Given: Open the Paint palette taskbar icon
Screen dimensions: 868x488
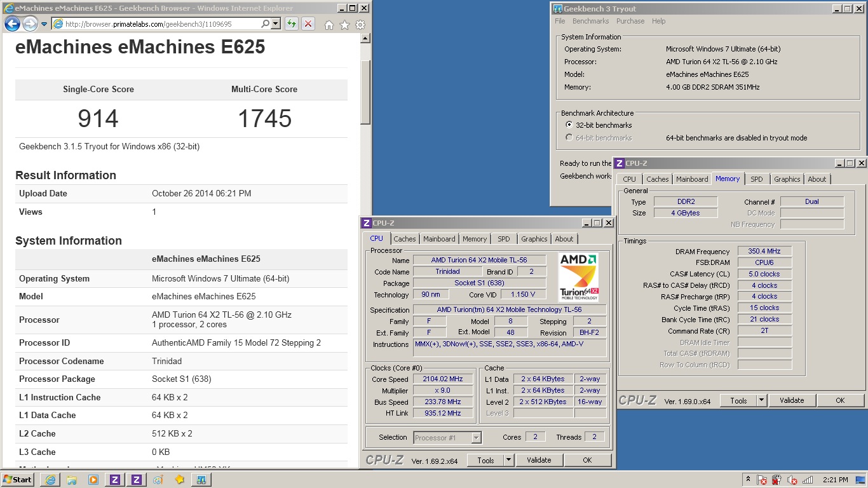Looking at the screenshot, I should 158,480.
